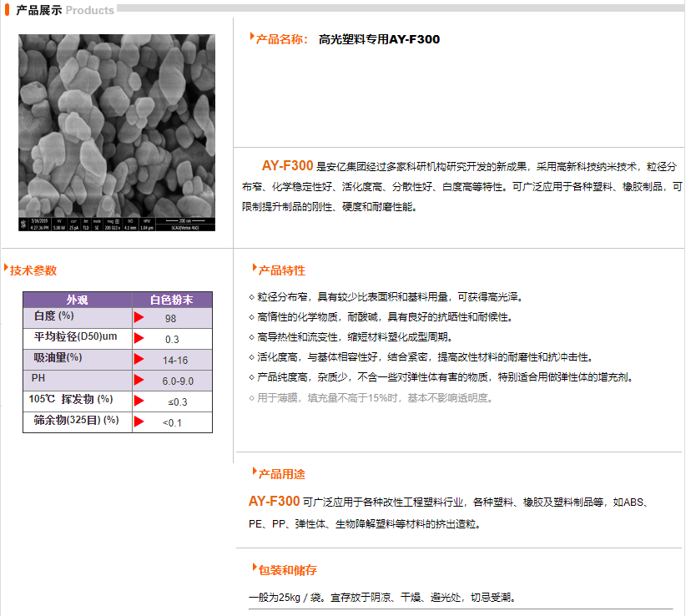Click the whiteness value 98

(170, 319)
